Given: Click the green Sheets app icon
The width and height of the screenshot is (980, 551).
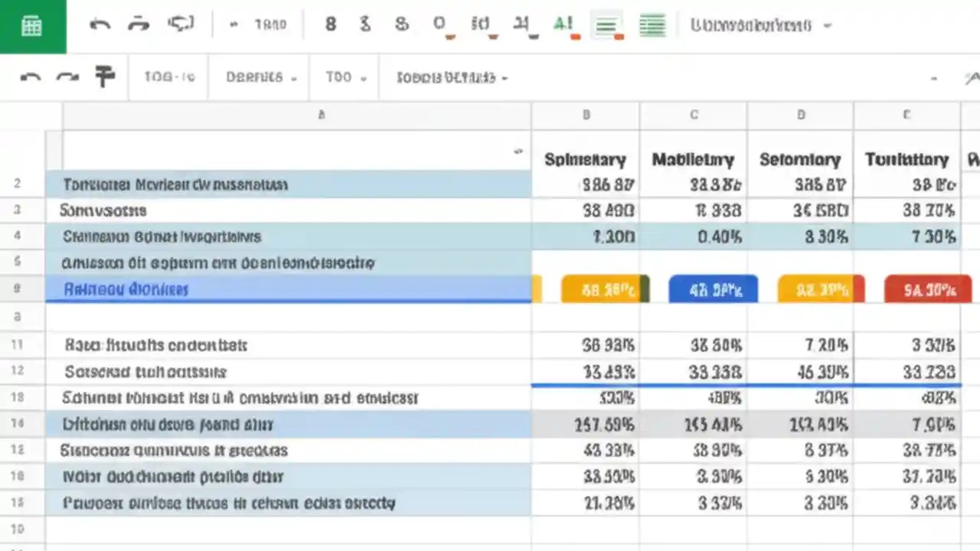Looking at the screenshot, I should pos(31,25).
